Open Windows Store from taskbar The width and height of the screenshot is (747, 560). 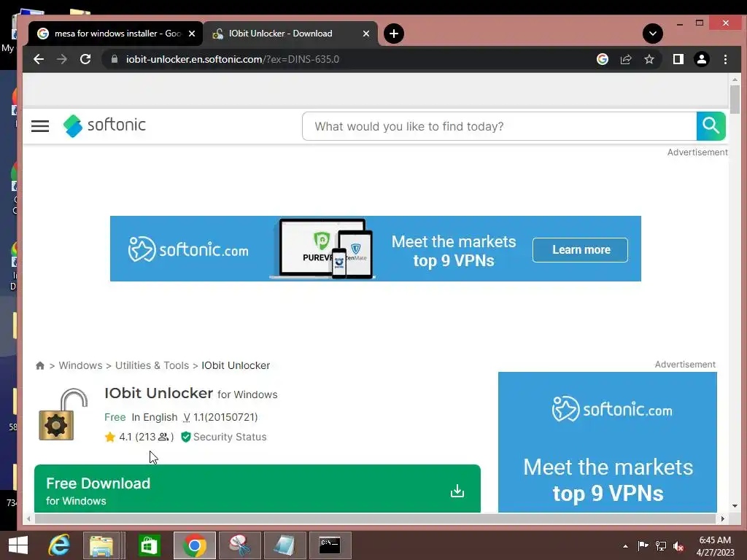(x=149, y=545)
